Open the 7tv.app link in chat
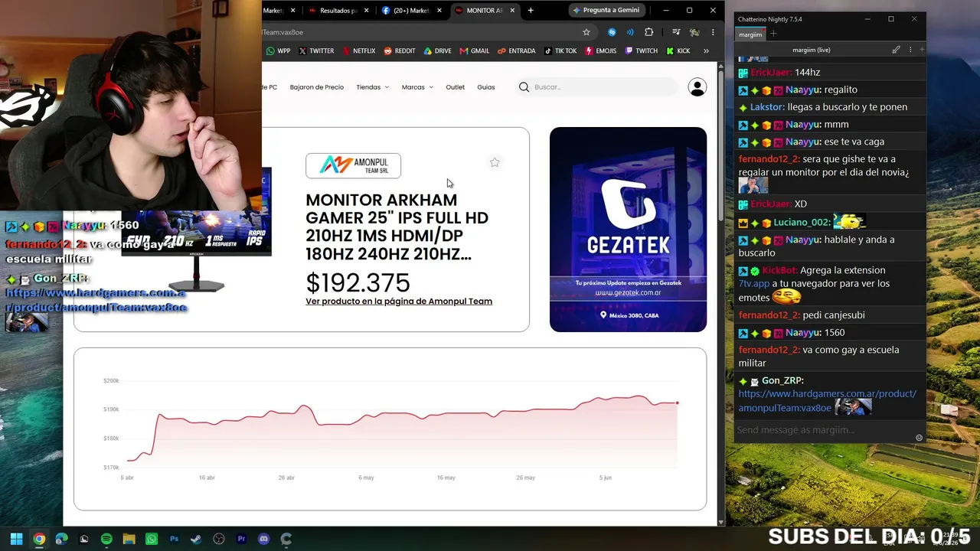The height and width of the screenshot is (551, 980). [754, 283]
